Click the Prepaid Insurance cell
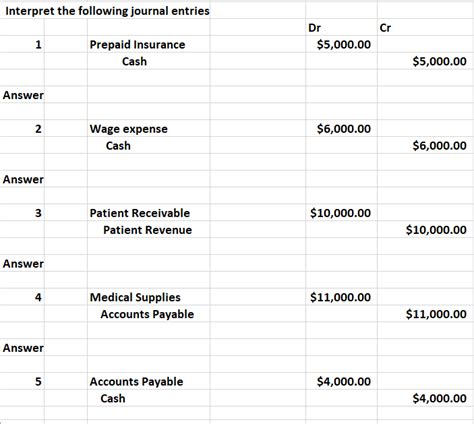 point(137,45)
